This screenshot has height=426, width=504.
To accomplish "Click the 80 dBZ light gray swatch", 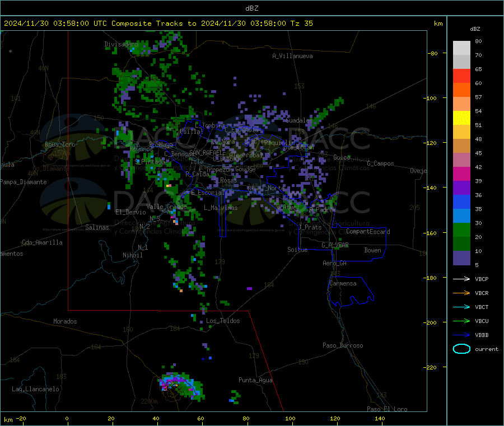I will click(x=461, y=48).
